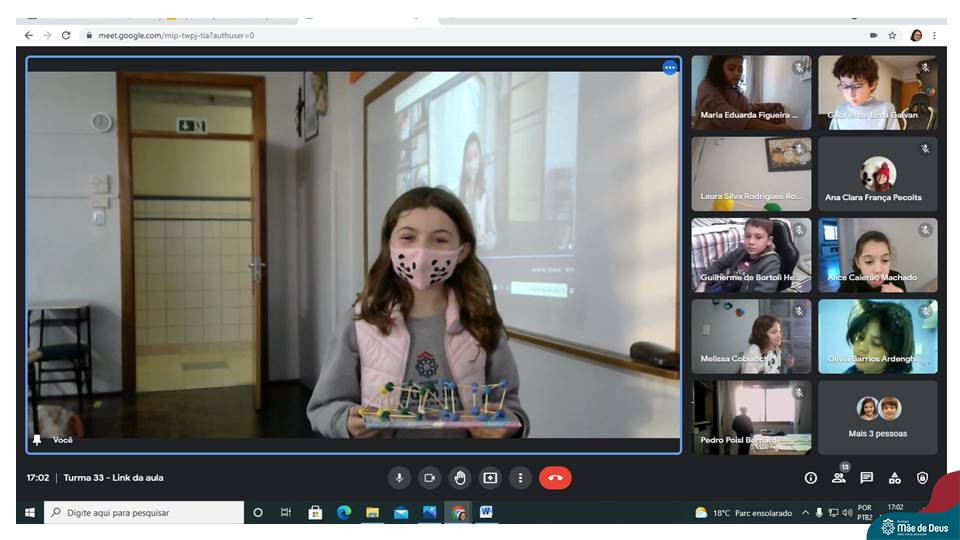Select Ana Clara França Pecoits participant tile
The image size is (960, 540).
click(x=878, y=174)
